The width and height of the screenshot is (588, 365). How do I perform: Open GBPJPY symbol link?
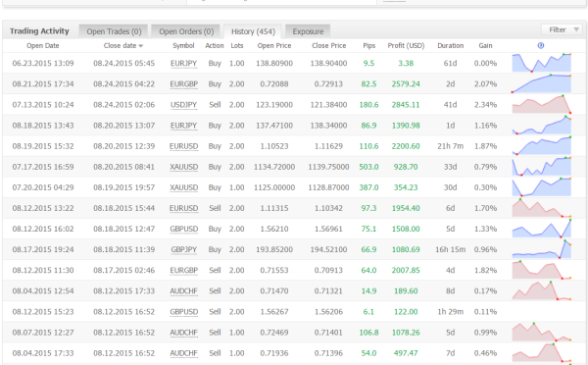(x=183, y=249)
